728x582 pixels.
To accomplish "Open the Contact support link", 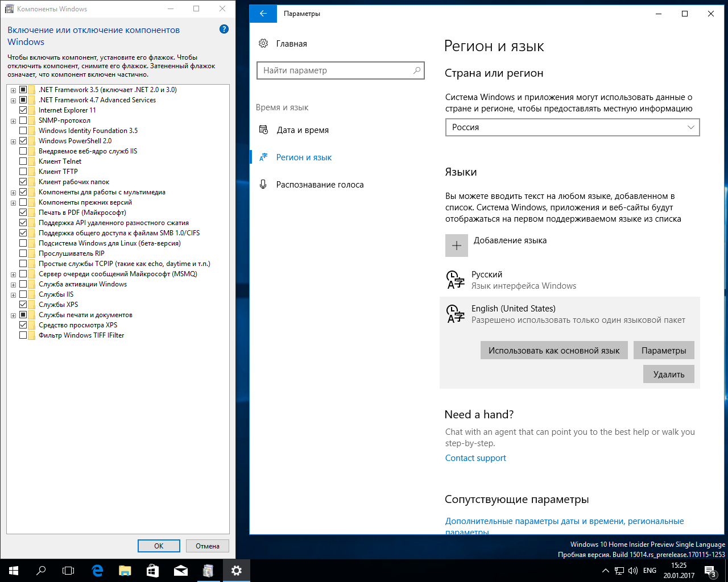I will pyautogui.click(x=475, y=458).
